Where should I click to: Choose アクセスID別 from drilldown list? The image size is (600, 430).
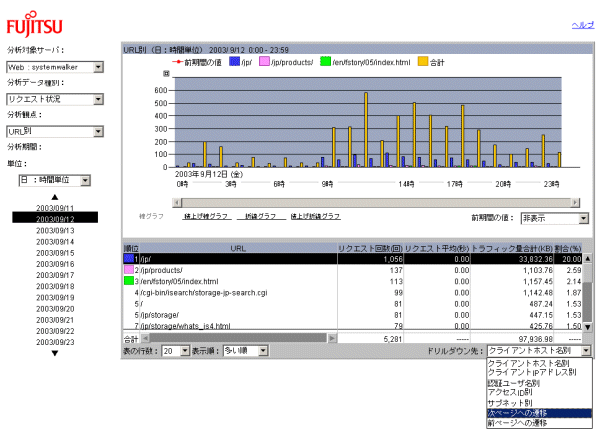pos(539,392)
